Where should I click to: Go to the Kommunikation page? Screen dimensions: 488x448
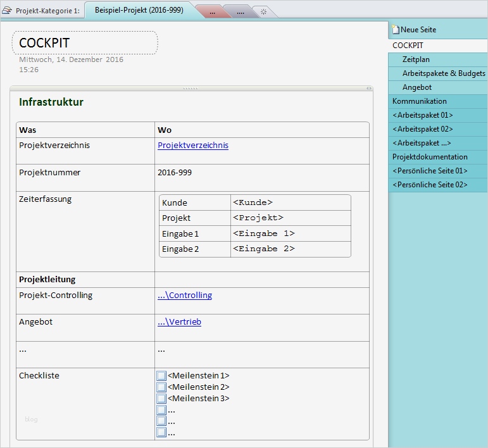click(x=419, y=101)
